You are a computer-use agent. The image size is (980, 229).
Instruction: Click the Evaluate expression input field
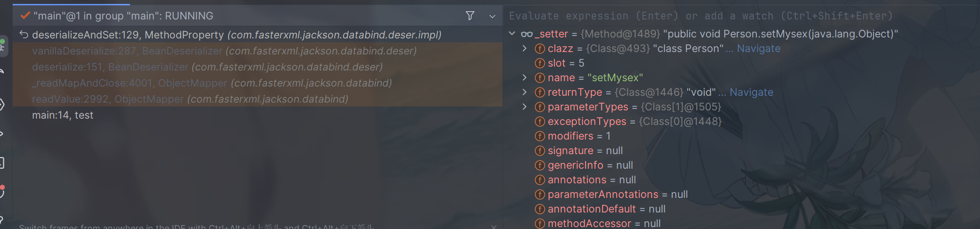(741, 16)
